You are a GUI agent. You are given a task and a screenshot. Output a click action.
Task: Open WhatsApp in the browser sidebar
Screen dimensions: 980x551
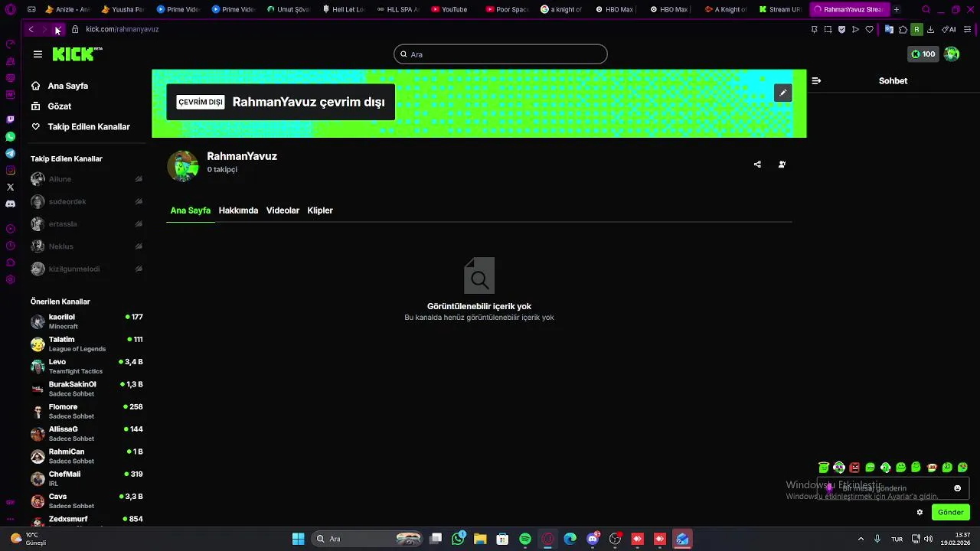[x=10, y=136]
